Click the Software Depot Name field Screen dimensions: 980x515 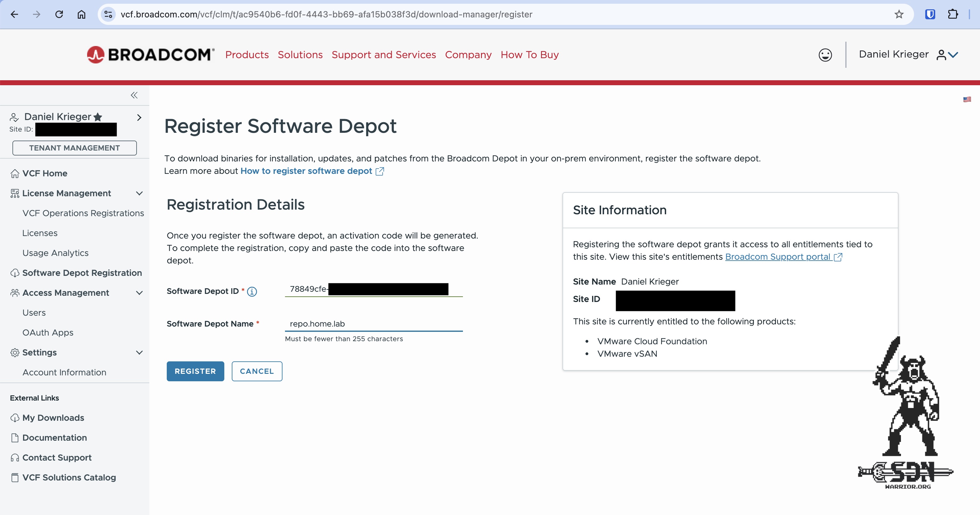tap(374, 324)
